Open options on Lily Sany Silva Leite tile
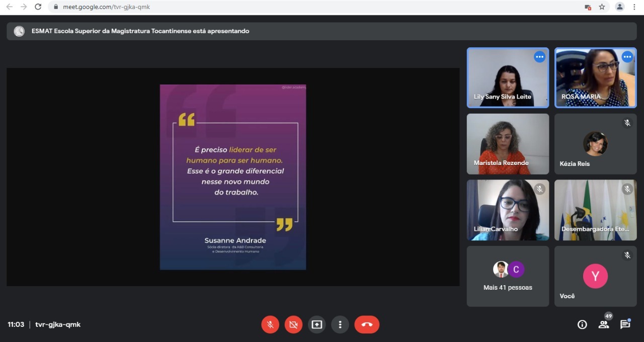 click(539, 57)
